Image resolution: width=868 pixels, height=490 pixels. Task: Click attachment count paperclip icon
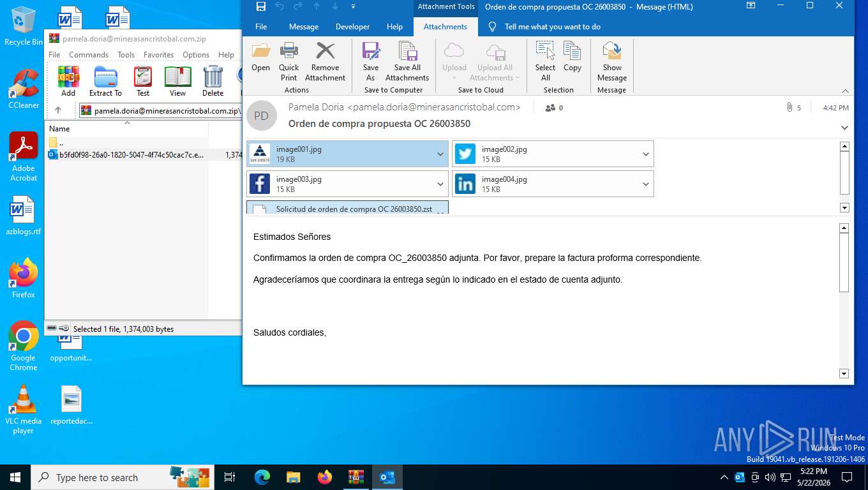pyautogui.click(x=789, y=108)
